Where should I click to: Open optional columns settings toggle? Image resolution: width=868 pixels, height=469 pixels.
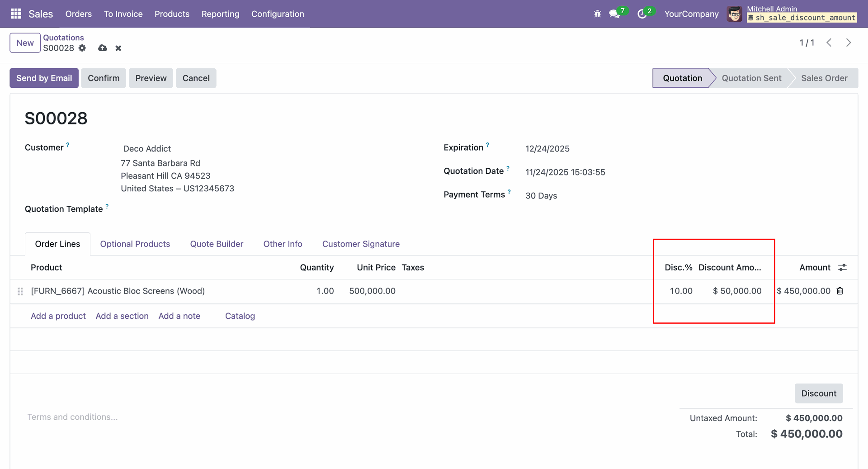tap(842, 267)
